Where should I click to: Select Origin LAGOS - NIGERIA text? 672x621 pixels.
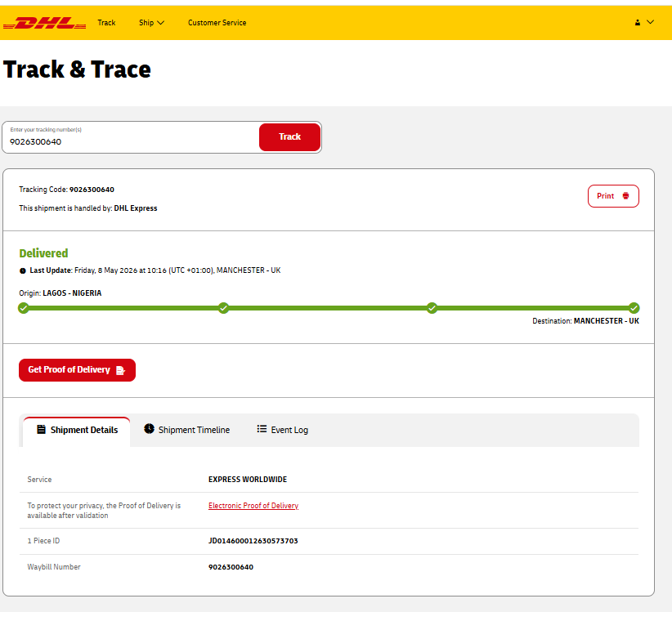60,293
